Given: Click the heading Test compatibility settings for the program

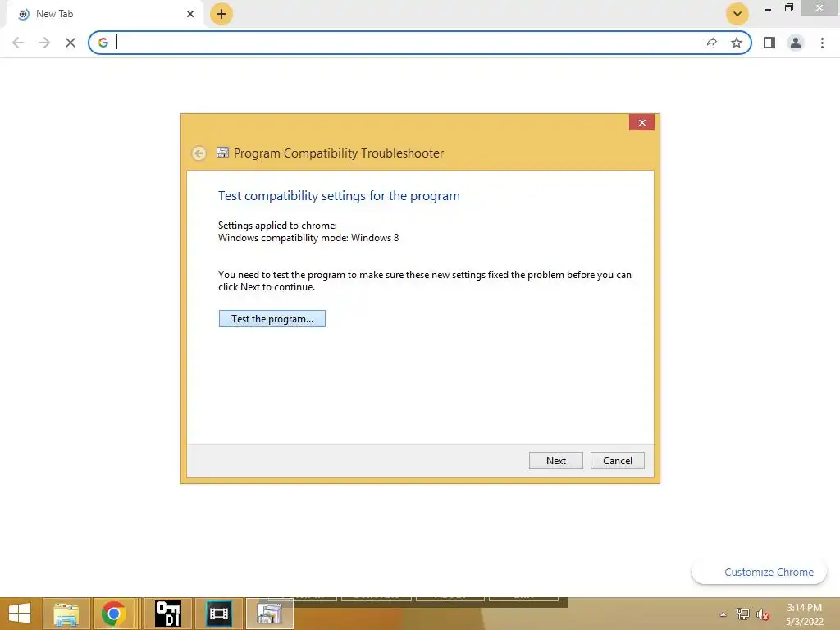Looking at the screenshot, I should tap(339, 195).
